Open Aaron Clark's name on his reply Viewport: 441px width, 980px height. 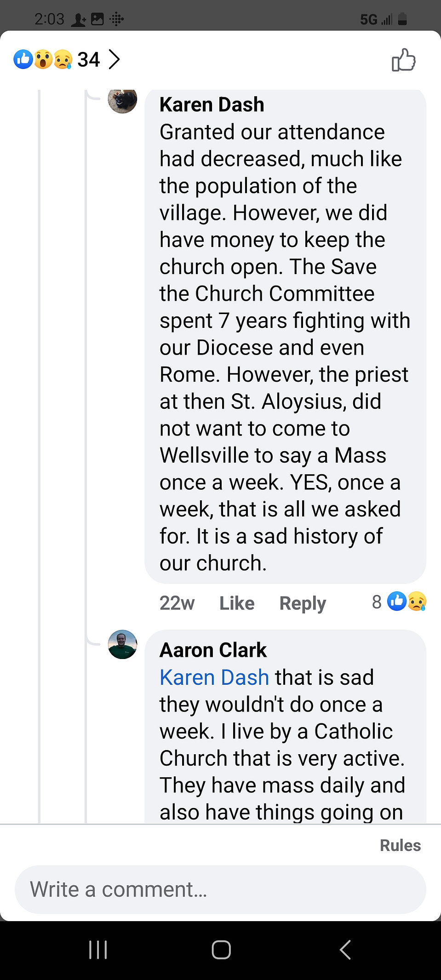[x=213, y=650]
